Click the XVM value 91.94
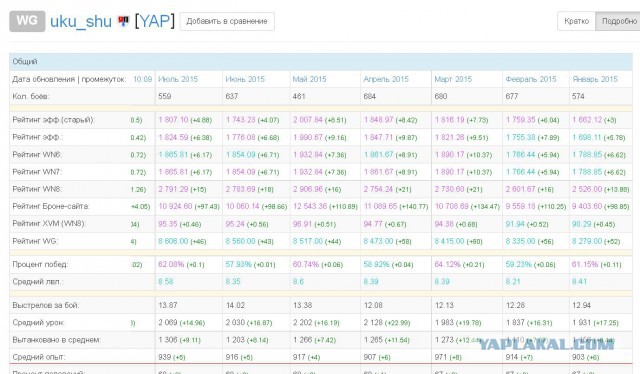The width and height of the screenshot is (640, 374). tap(515, 224)
